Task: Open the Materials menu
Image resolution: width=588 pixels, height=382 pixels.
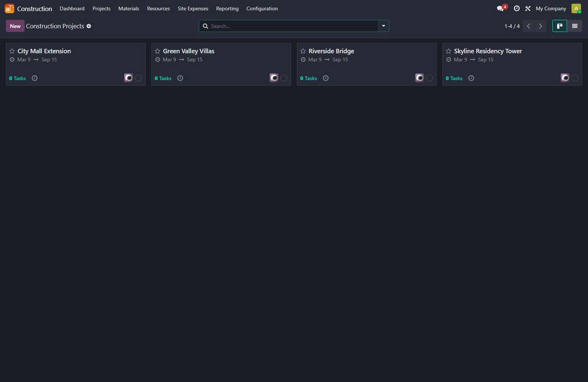Action: pos(129,8)
